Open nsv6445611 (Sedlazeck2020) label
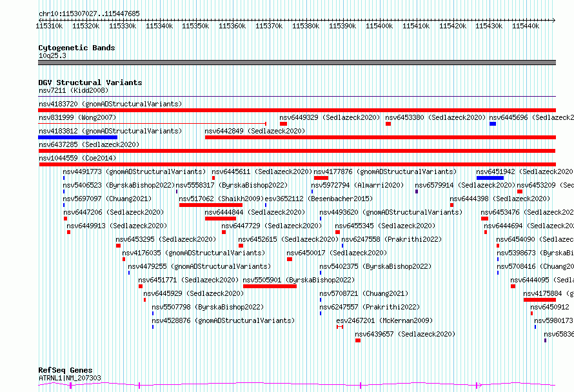574x392 pixels. tap(262, 171)
